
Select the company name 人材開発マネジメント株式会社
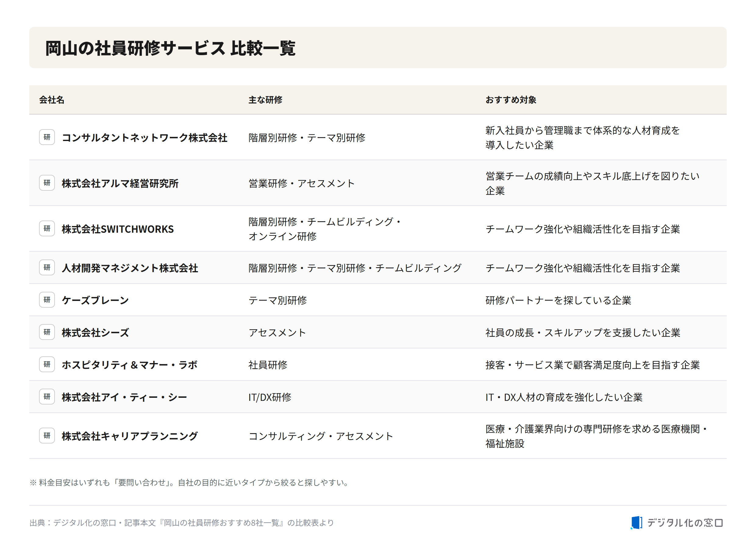click(130, 268)
